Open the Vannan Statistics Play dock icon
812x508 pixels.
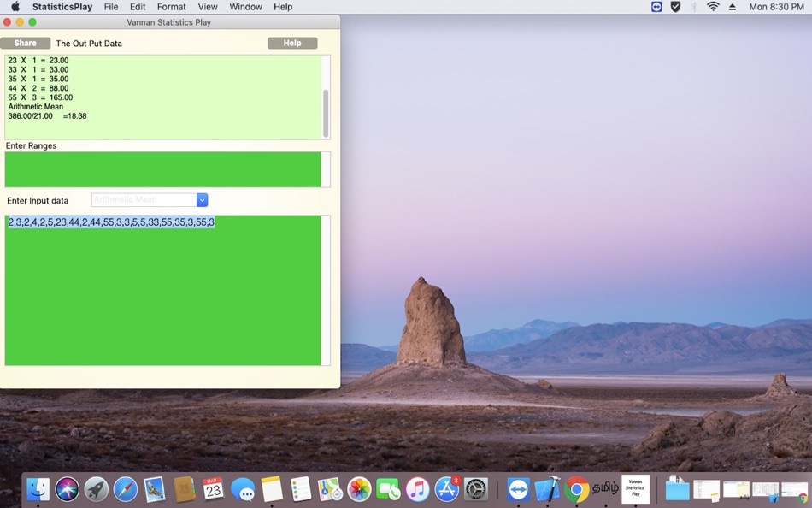pos(635,489)
